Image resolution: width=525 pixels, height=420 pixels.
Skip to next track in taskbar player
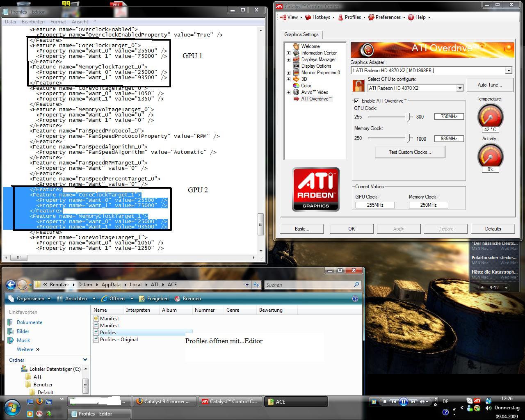pyautogui.click(x=413, y=402)
